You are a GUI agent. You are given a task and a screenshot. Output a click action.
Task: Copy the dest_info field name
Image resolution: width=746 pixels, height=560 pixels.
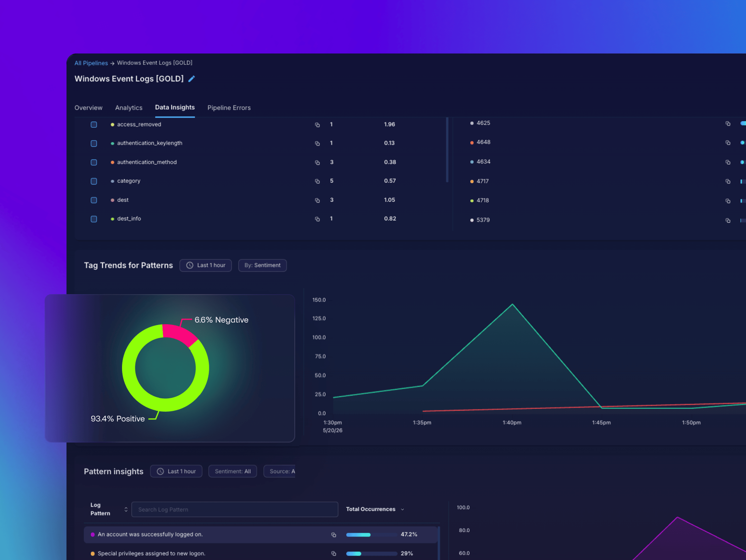tap(317, 219)
